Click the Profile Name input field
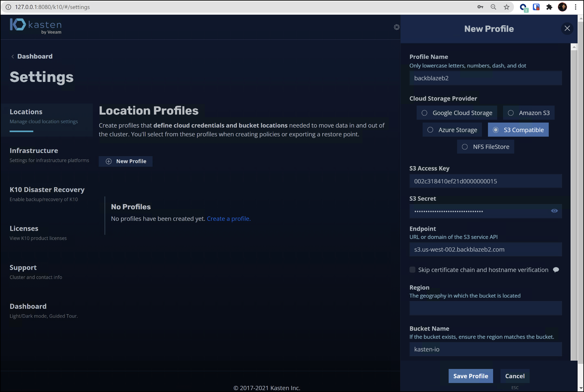 485,78
